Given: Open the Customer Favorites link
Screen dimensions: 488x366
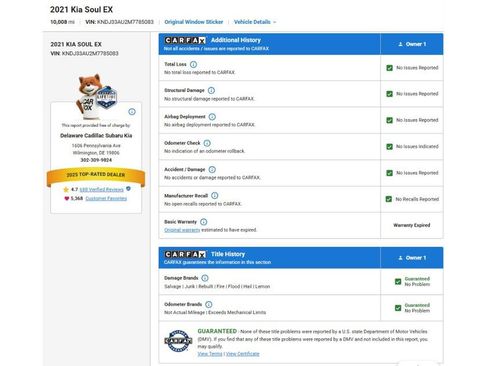Looking at the screenshot, I should pyautogui.click(x=106, y=198).
